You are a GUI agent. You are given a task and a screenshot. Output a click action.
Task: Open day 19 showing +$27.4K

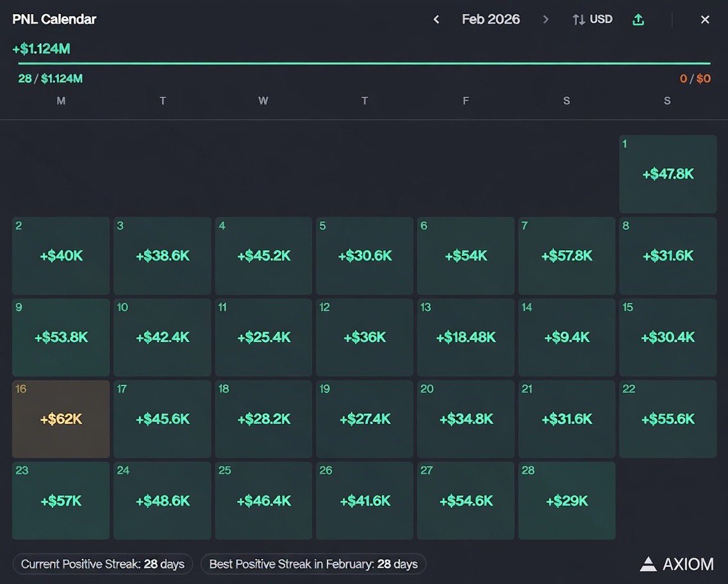[x=365, y=419]
